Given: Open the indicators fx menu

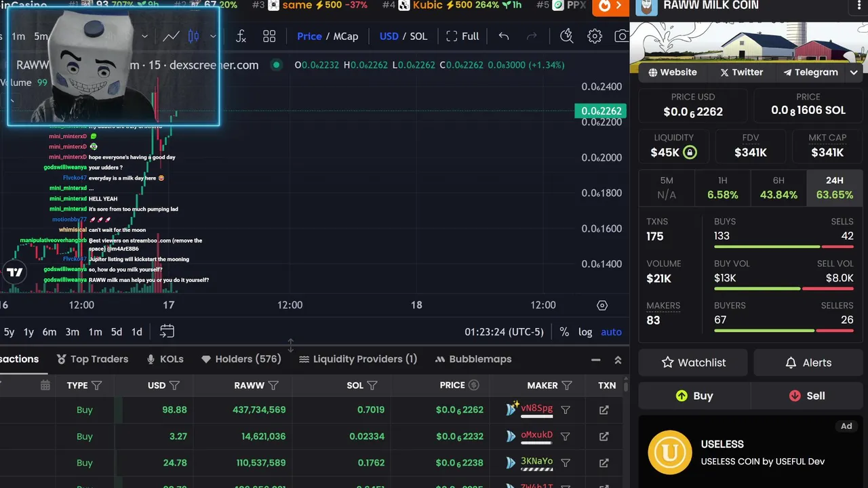Looking at the screenshot, I should [x=241, y=37].
